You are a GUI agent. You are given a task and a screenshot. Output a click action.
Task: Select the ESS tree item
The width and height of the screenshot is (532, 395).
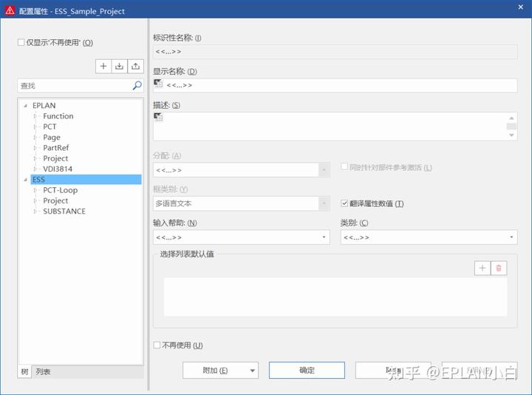tap(86, 180)
